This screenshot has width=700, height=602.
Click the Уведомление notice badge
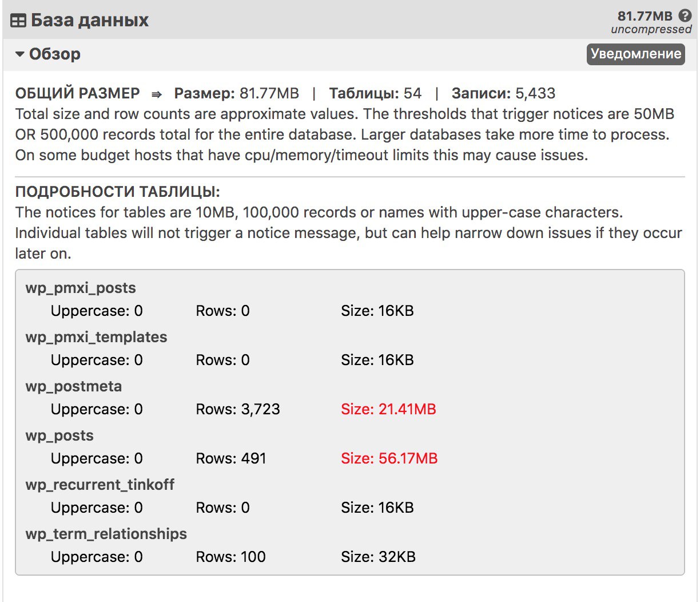[635, 54]
